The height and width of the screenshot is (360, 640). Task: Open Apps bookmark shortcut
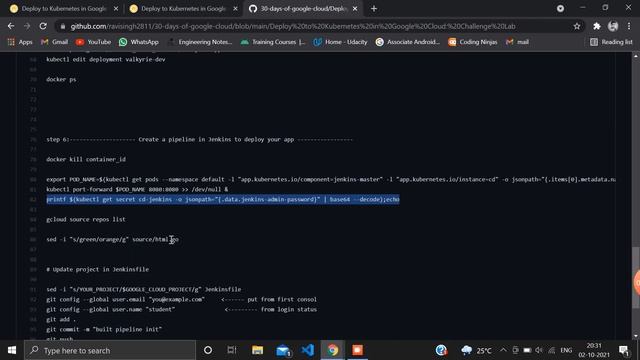20,42
